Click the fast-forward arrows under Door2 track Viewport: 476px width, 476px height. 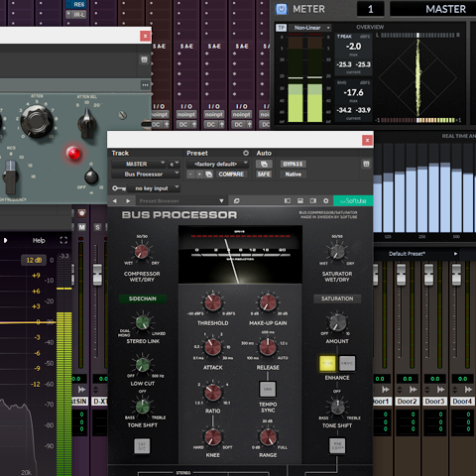pos(414,390)
